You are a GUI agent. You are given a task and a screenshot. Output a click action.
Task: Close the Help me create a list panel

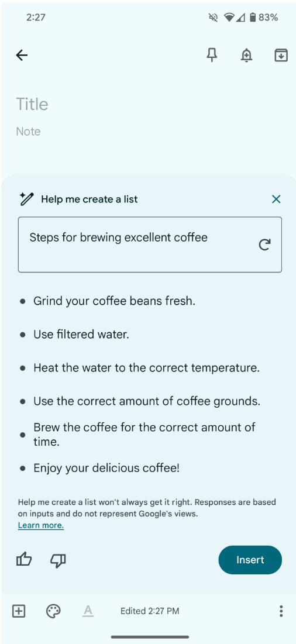coord(276,199)
